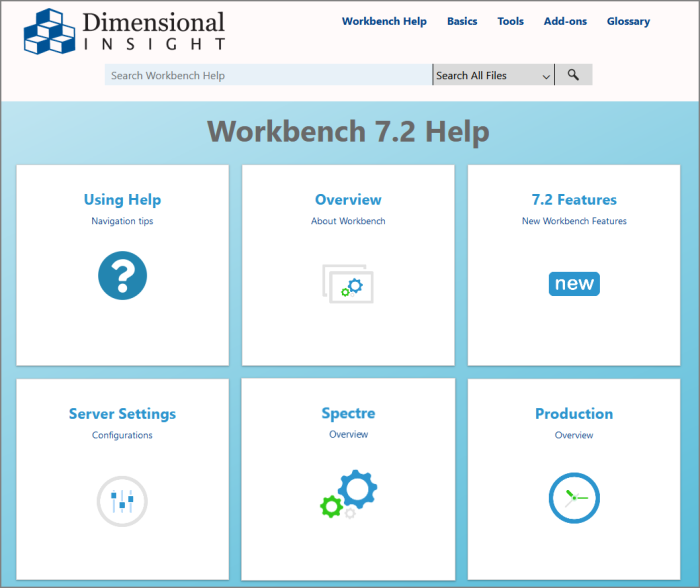Click the 'Workbench 7.2 Help' page title

point(348,131)
